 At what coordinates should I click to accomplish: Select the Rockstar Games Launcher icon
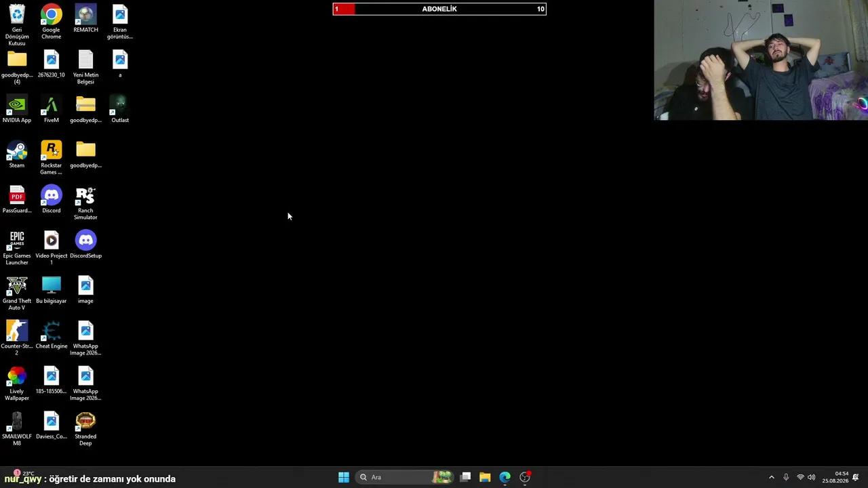click(x=52, y=158)
